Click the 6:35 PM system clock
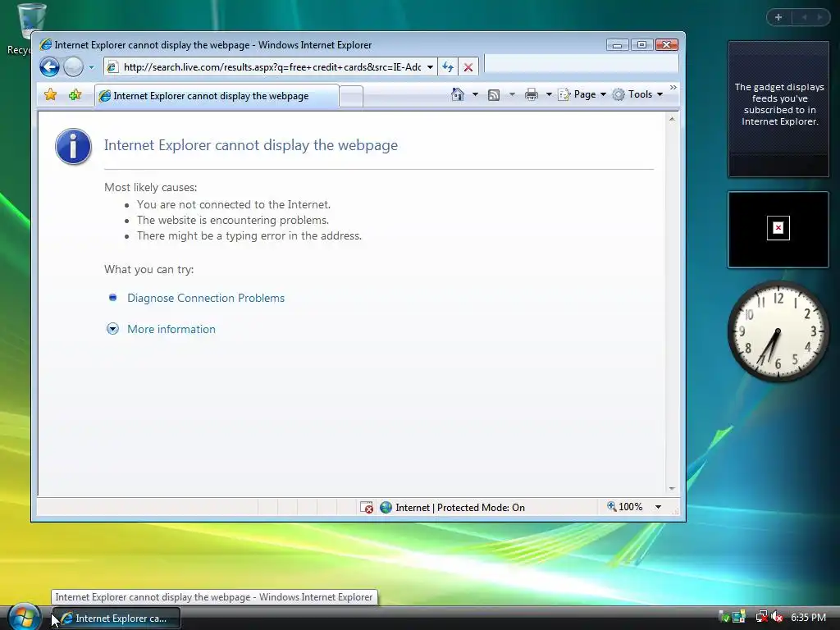 pos(808,617)
